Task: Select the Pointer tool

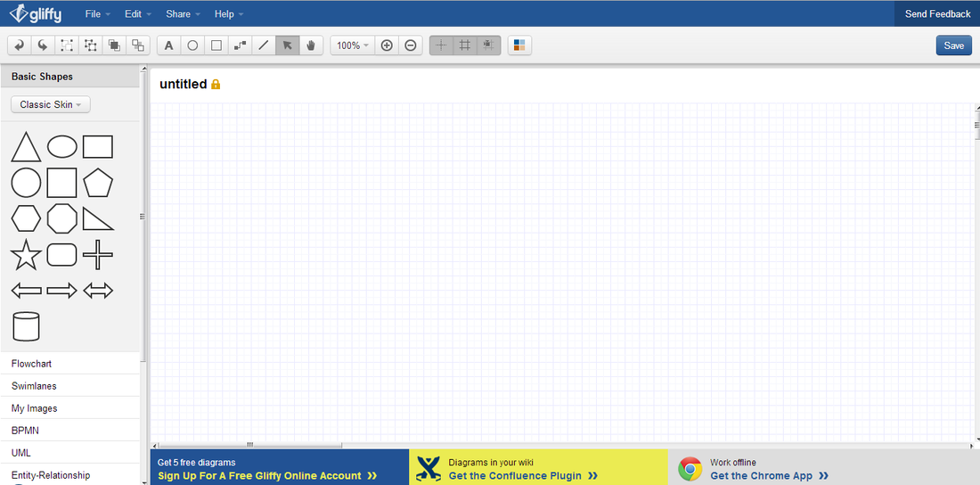Action: coord(288,45)
